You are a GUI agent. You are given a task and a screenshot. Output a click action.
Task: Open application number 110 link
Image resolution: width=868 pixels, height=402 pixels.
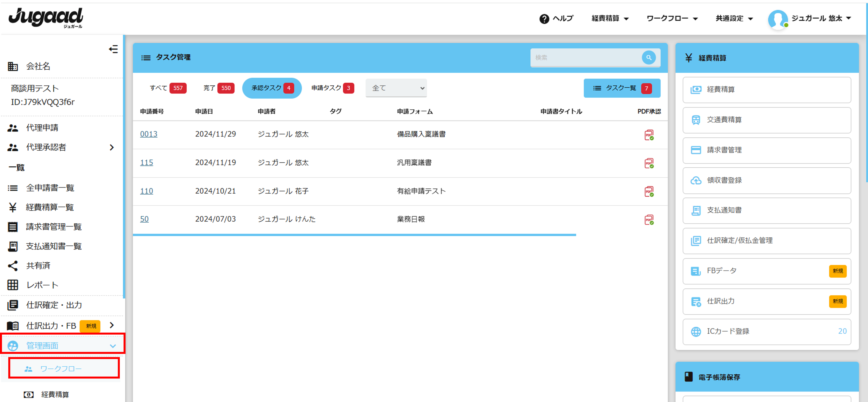click(x=147, y=191)
